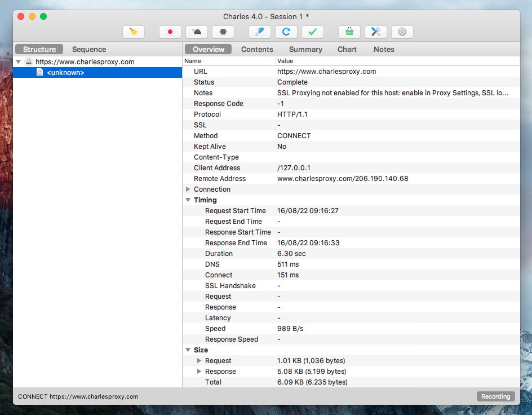Image resolution: width=532 pixels, height=415 pixels.
Task: Open the Chart tab
Action: [x=347, y=50]
